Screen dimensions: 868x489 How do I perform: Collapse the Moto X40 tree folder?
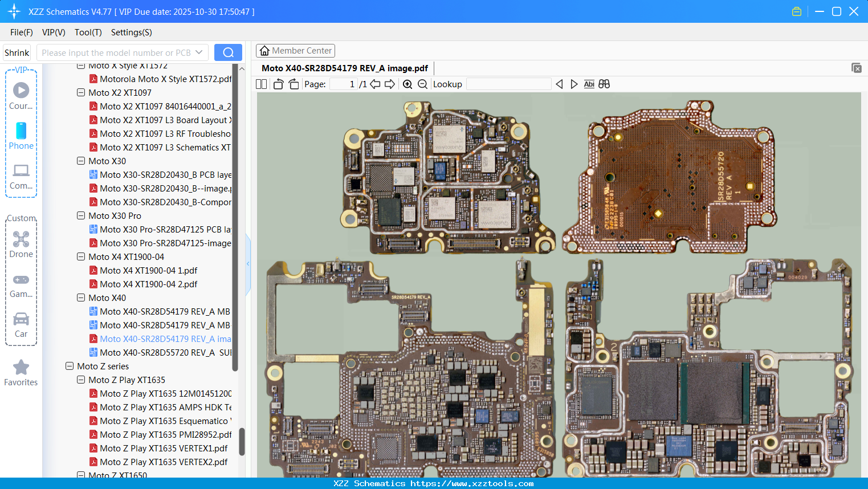[81, 298]
